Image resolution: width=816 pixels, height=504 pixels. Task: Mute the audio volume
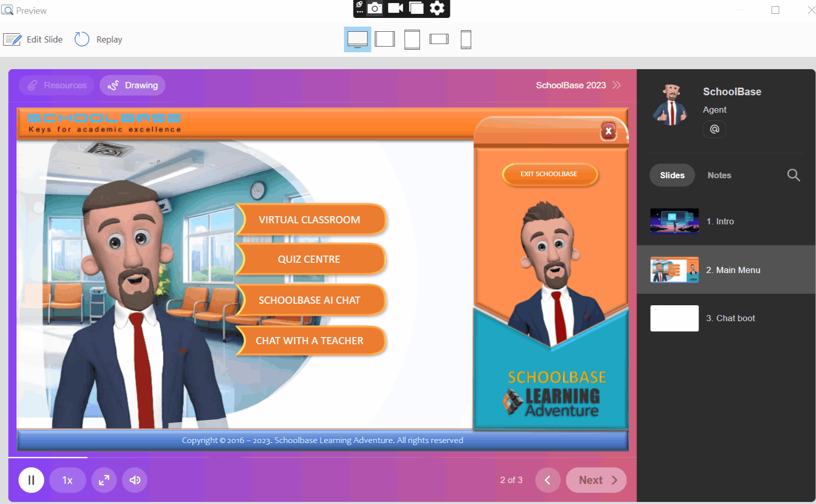pyautogui.click(x=135, y=480)
